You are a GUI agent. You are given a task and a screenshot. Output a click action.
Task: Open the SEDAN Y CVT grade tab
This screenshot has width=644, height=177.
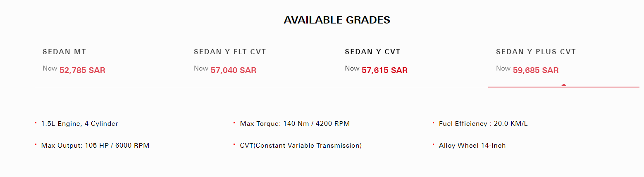[372, 52]
